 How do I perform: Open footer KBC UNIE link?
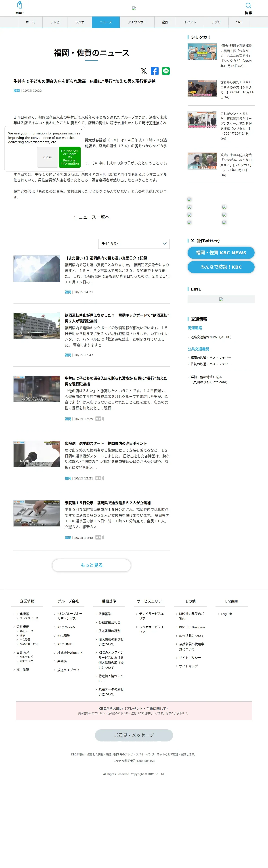[65, 644]
